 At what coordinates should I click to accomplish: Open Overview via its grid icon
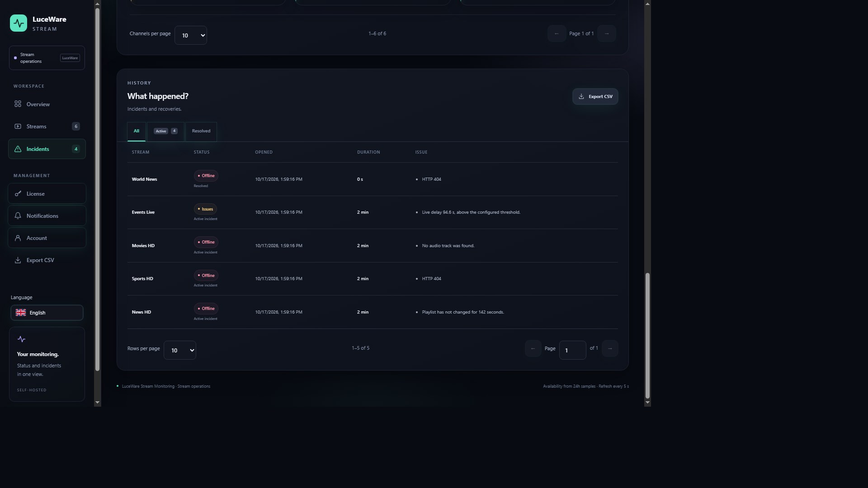[18, 104]
